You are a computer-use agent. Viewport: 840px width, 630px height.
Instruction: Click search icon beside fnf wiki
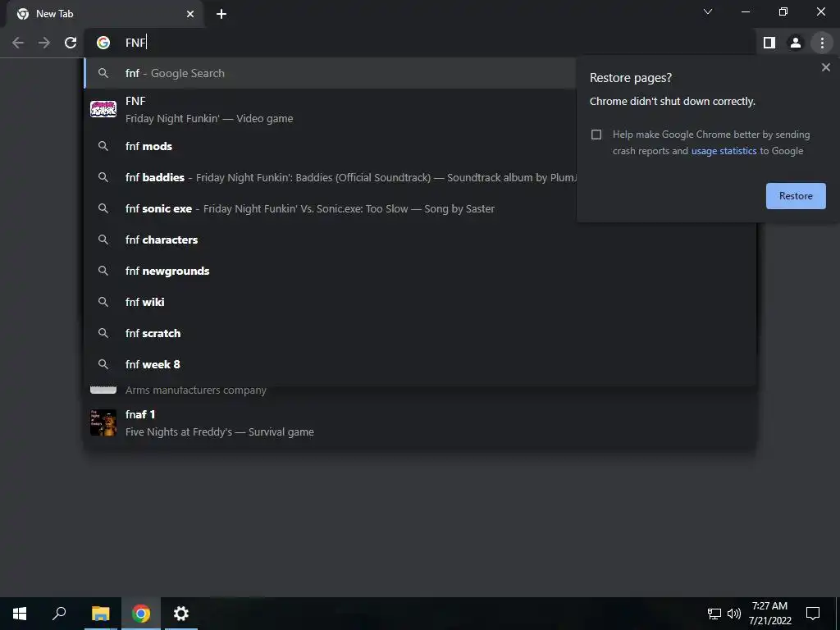click(103, 302)
